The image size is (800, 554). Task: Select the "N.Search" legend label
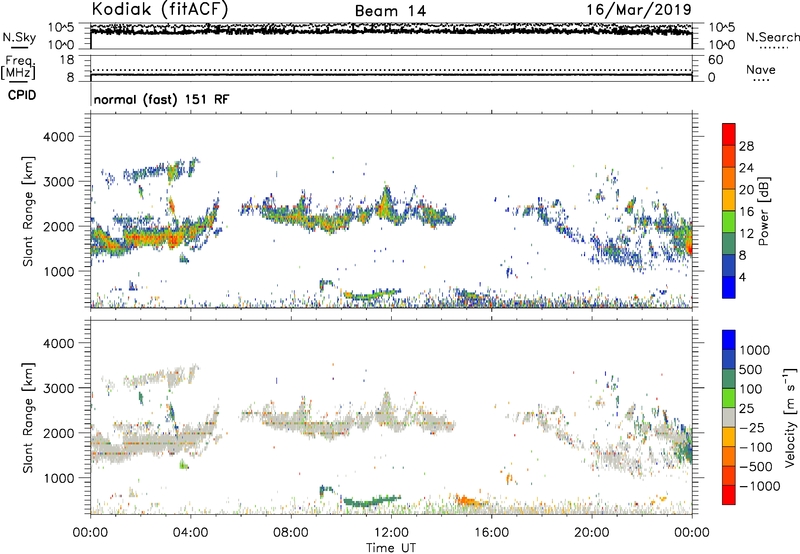point(772,37)
